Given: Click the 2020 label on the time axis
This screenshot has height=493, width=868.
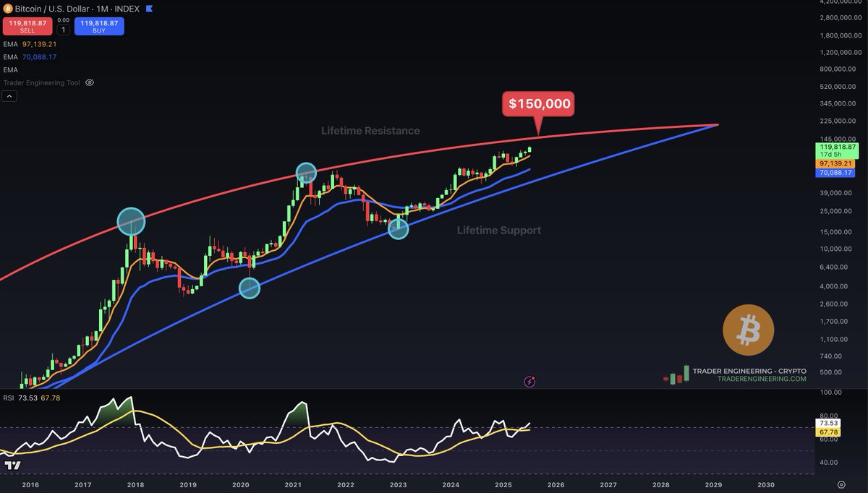Looking at the screenshot, I should click(240, 484).
